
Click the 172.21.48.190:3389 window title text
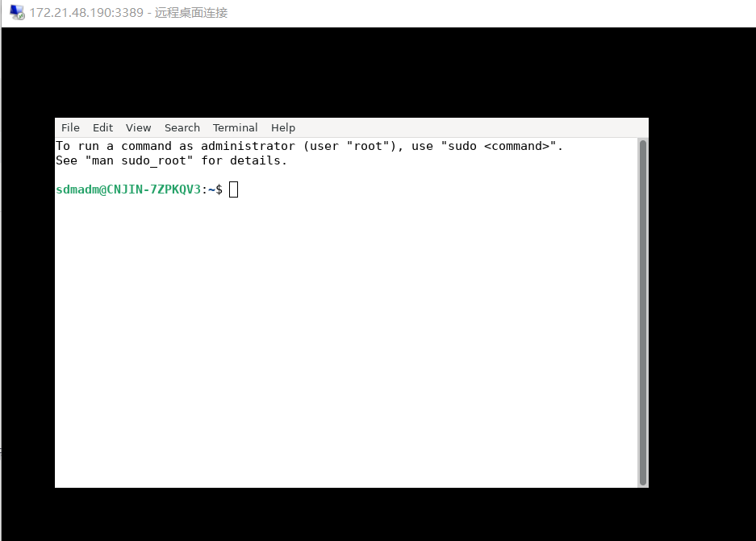click(128, 13)
